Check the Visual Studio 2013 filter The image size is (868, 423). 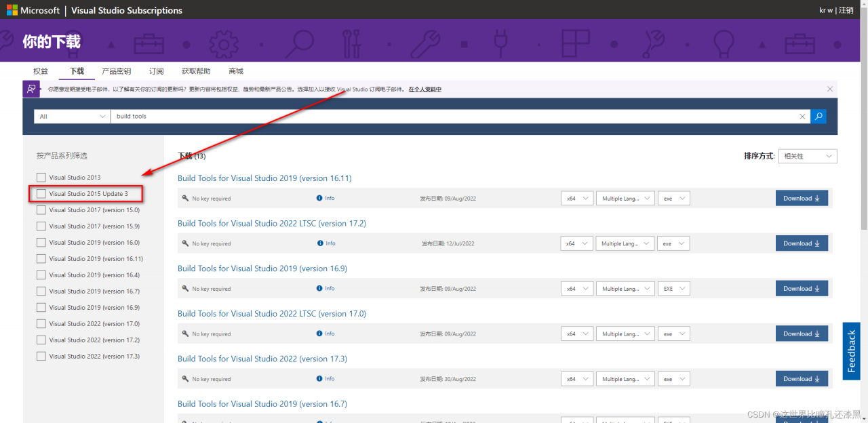pos(41,178)
